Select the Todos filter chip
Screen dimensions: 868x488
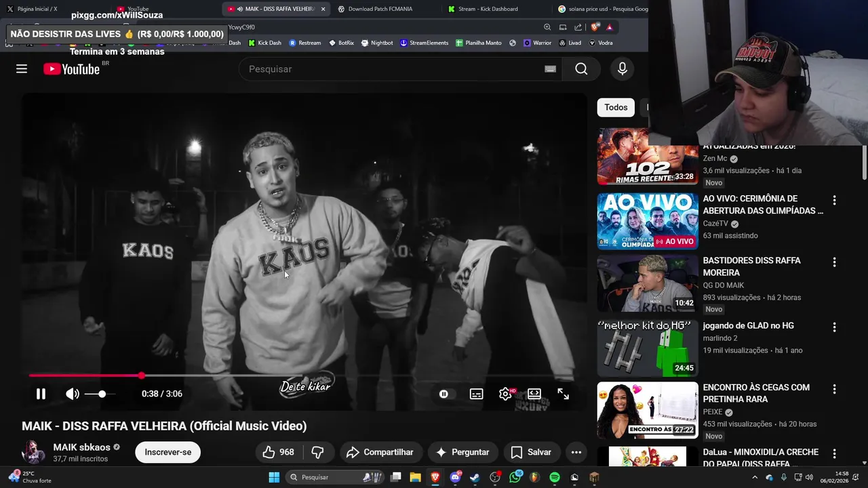616,107
